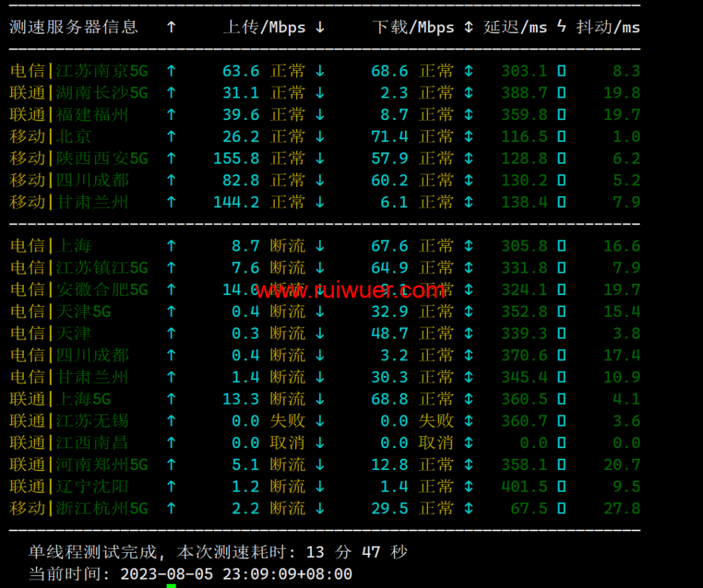Click the green terminal cursor at the bottom
703x588 pixels.
[x=171, y=584]
